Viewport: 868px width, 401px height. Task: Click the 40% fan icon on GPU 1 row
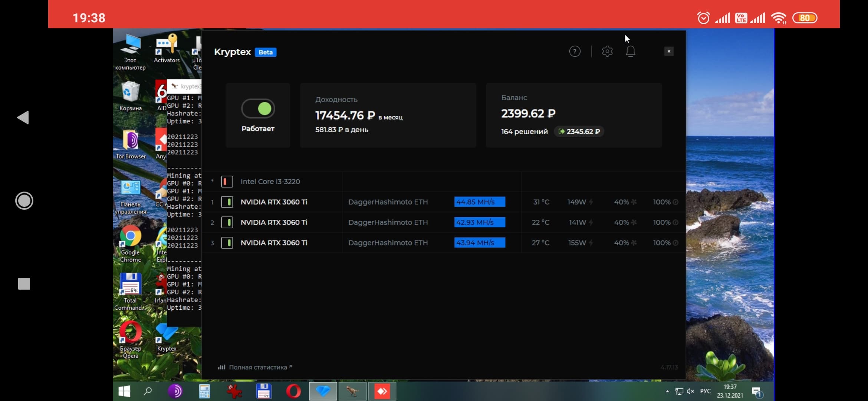pos(634,202)
